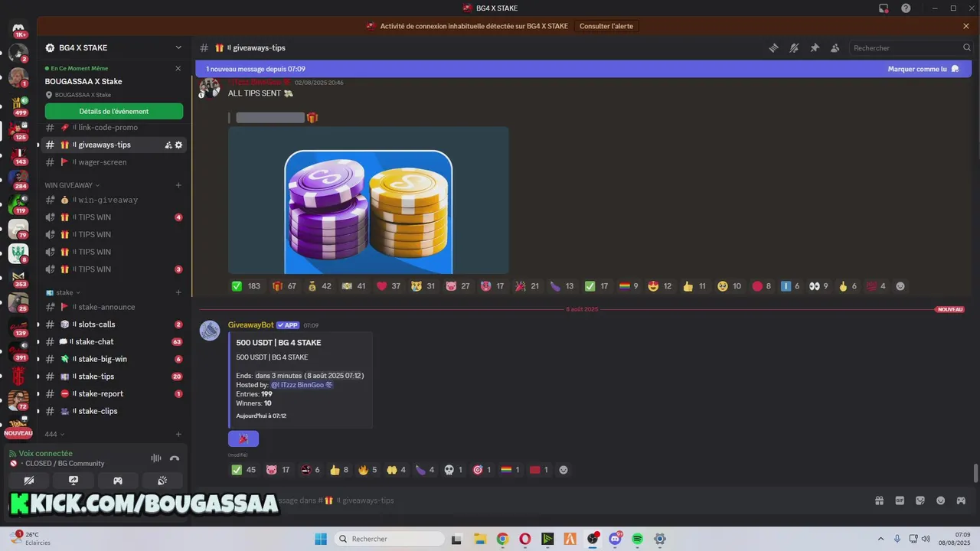Open Discord inbox icon in title bar
980x551 pixels.
[x=884, y=8]
